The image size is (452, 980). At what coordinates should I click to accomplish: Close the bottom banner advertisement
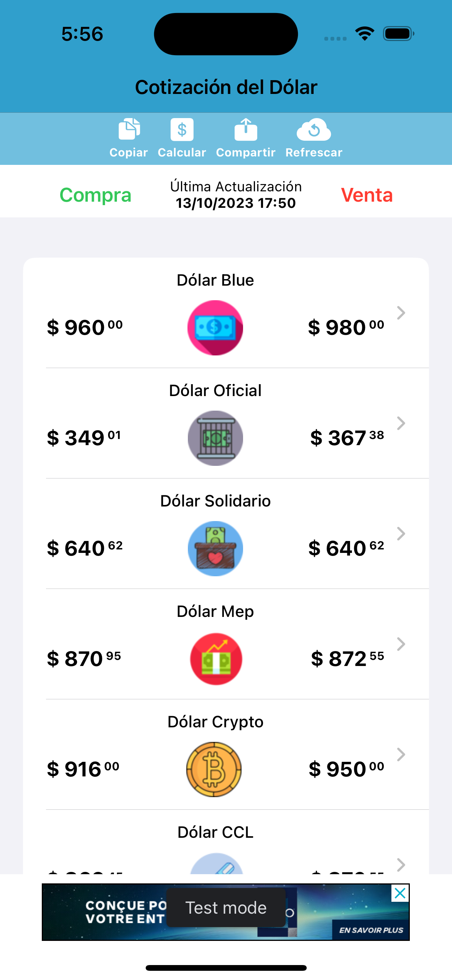click(x=400, y=893)
